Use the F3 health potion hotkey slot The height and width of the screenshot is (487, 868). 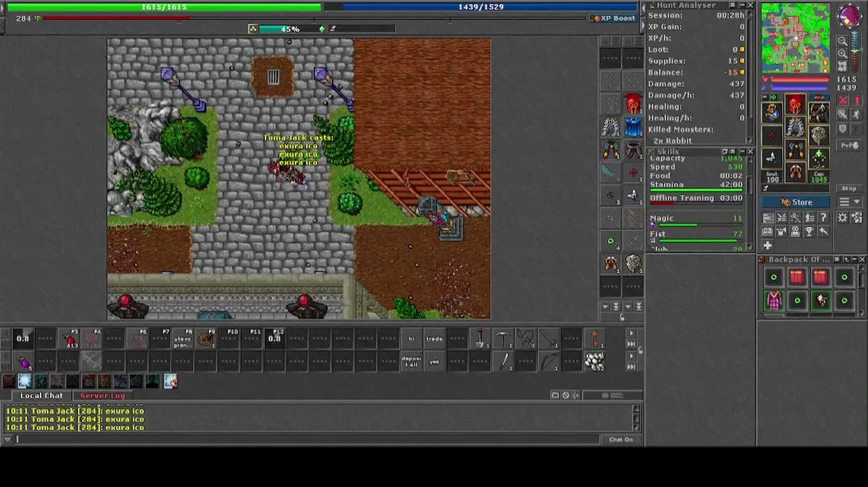69,339
